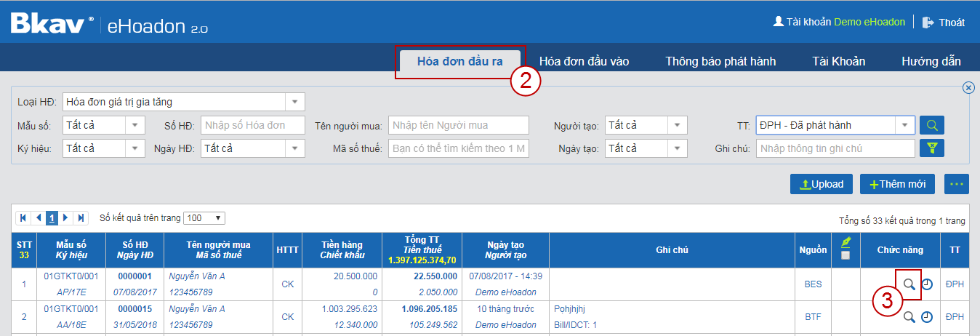Click page number 1 in pager
The height and width of the screenshot is (336, 980).
tap(52, 217)
